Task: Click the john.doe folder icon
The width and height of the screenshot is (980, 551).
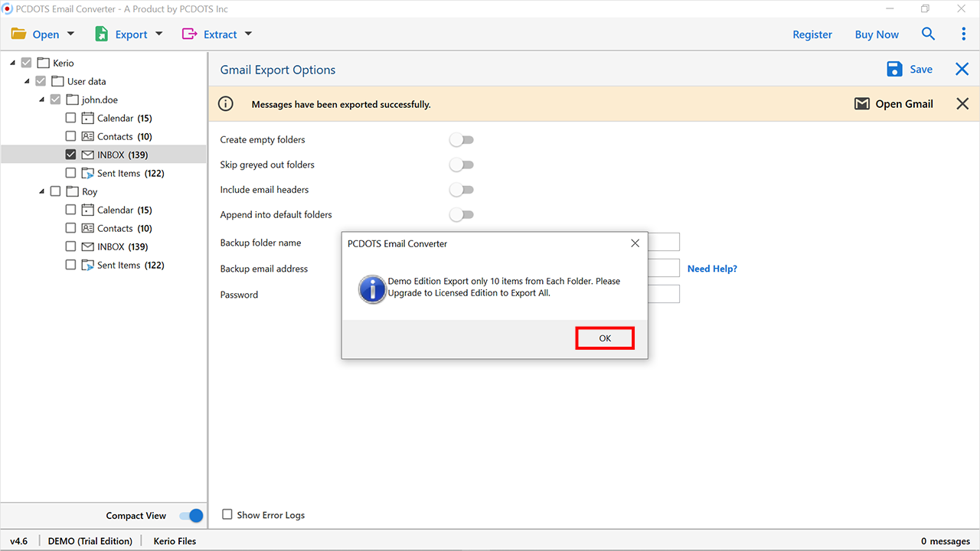Action: (x=73, y=99)
